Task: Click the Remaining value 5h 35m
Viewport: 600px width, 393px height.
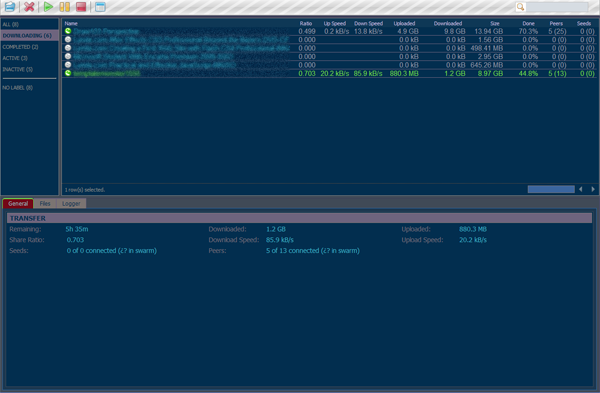Action: [77, 229]
